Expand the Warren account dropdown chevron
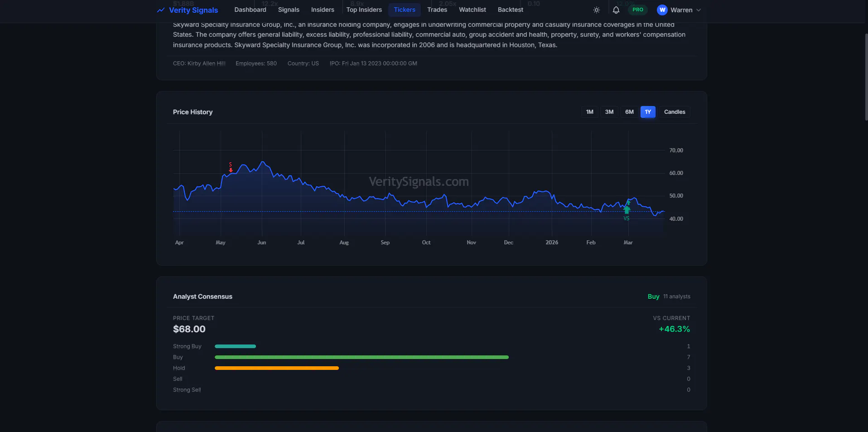This screenshot has height=432, width=868. pos(699,10)
